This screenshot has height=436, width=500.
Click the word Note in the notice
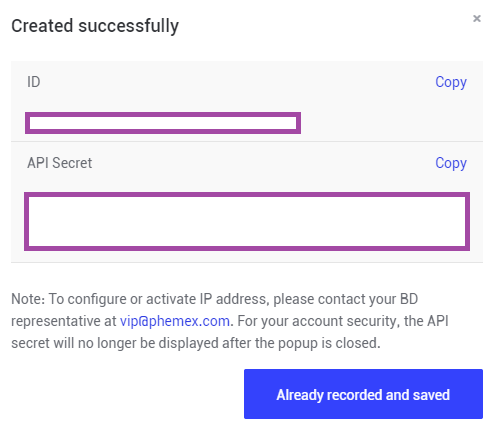click(28, 299)
